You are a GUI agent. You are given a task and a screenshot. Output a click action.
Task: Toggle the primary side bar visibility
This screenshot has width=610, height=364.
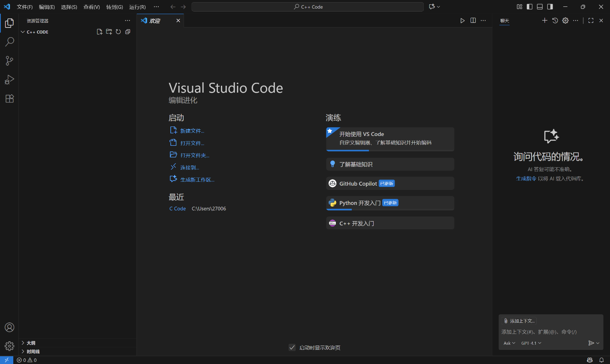tap(530, 7)
